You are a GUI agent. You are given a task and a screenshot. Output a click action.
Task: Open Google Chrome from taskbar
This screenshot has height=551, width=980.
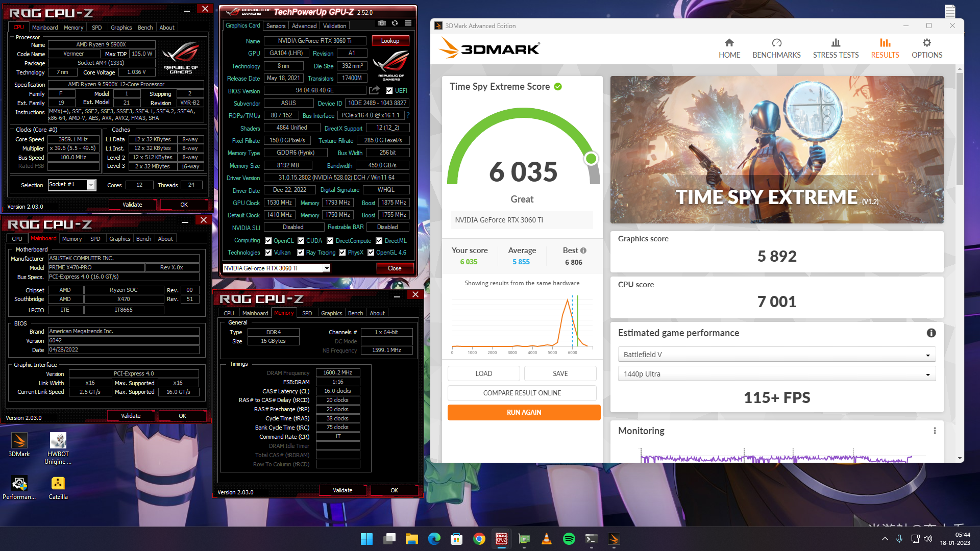pos(479,539)
